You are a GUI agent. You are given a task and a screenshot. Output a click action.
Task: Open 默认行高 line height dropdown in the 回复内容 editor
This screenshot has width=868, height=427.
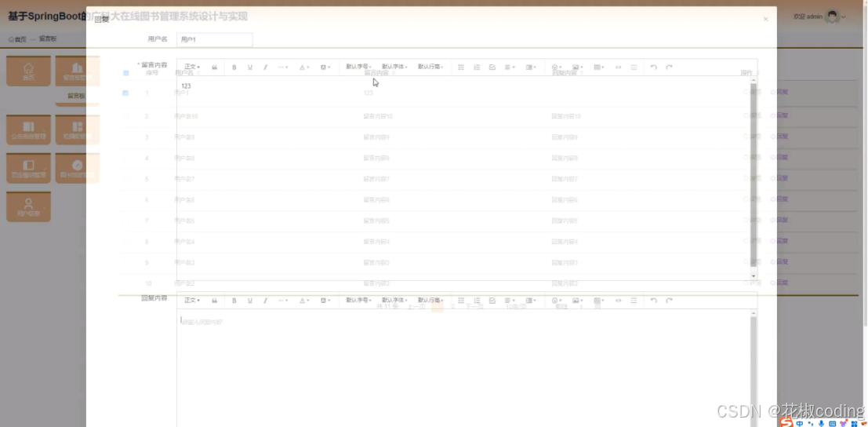click(430, 300)
